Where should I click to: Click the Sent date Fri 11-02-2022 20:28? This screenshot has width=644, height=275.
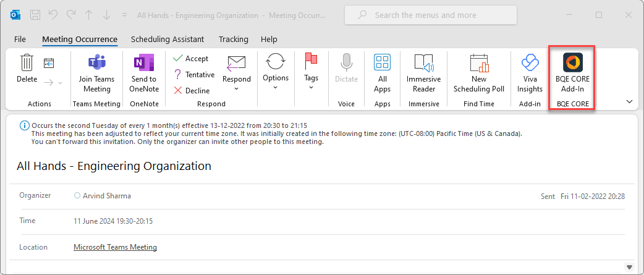(593, 197)
